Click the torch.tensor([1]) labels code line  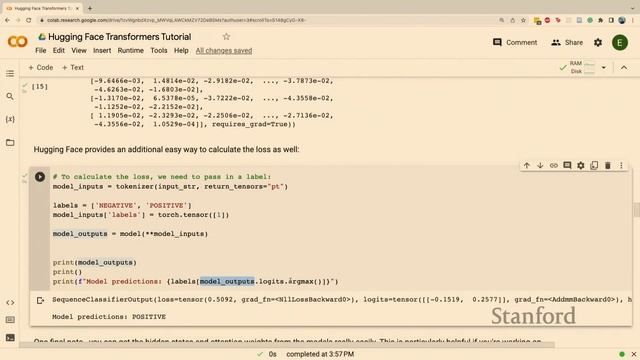[x=141, y=215]
